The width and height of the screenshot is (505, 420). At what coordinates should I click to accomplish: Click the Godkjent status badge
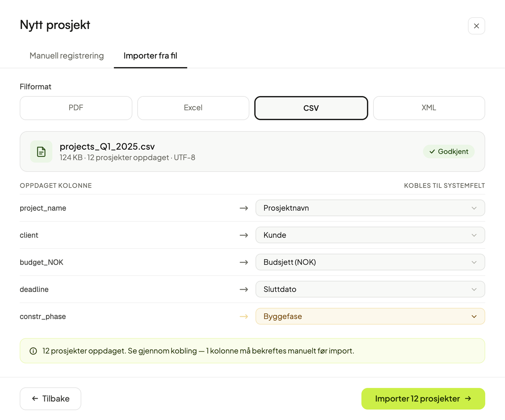point(448,151)
